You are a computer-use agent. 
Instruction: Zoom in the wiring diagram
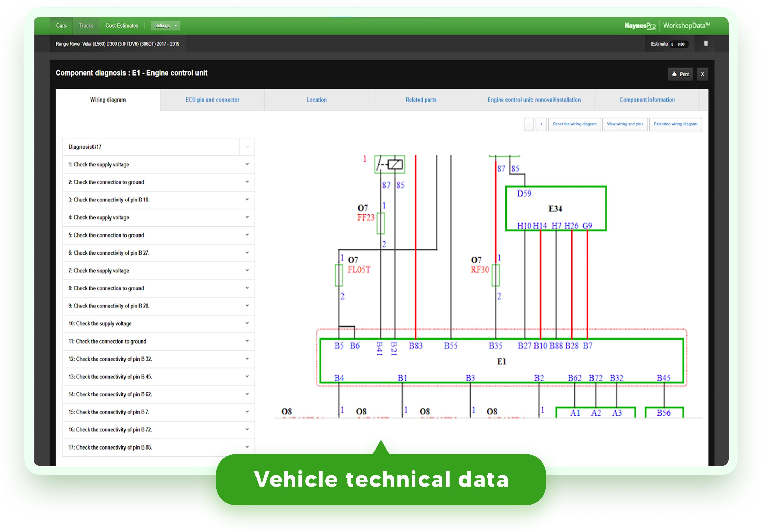pyautogui.click(x=541, y=124)
